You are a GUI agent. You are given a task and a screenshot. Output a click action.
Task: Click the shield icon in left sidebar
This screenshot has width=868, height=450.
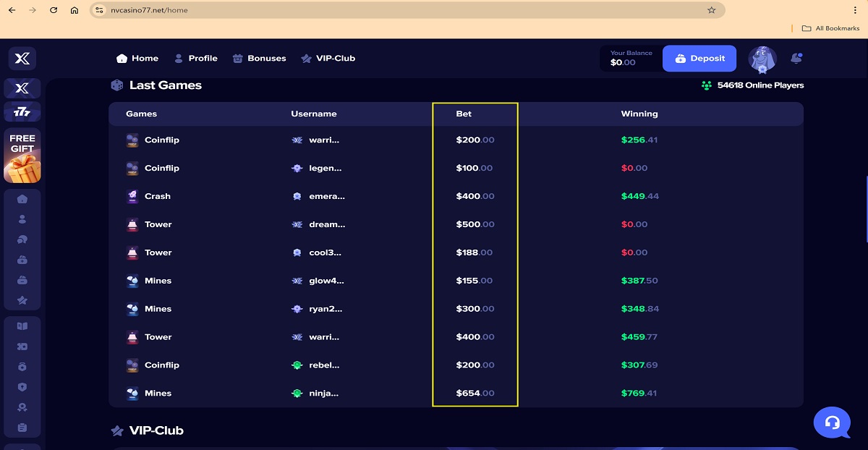point(22,387)
